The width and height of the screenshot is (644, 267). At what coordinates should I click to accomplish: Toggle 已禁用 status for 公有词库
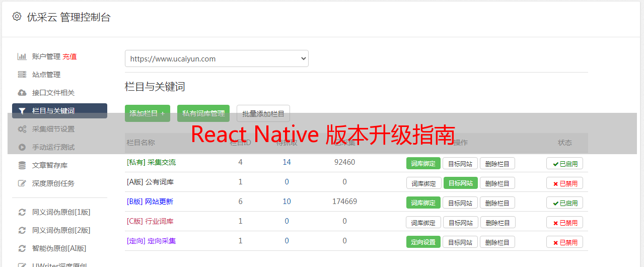pyautogui.click(x=565, y=183)
